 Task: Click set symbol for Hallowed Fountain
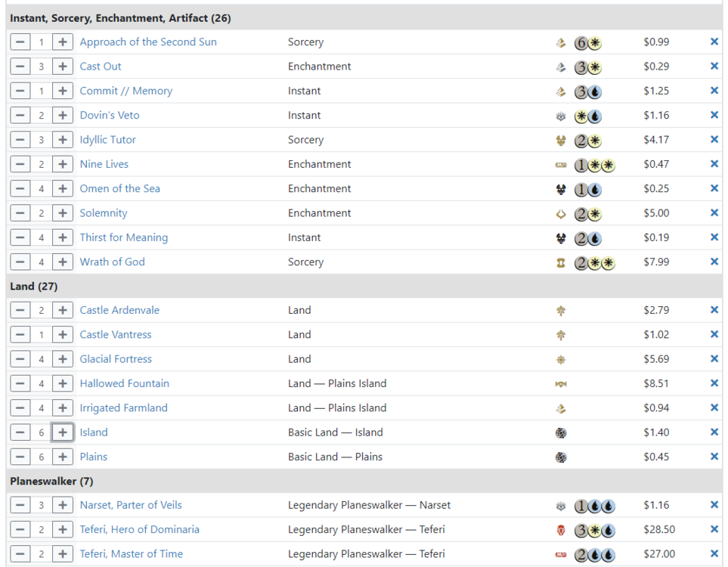pyautogui.click(x=561, y=384)
